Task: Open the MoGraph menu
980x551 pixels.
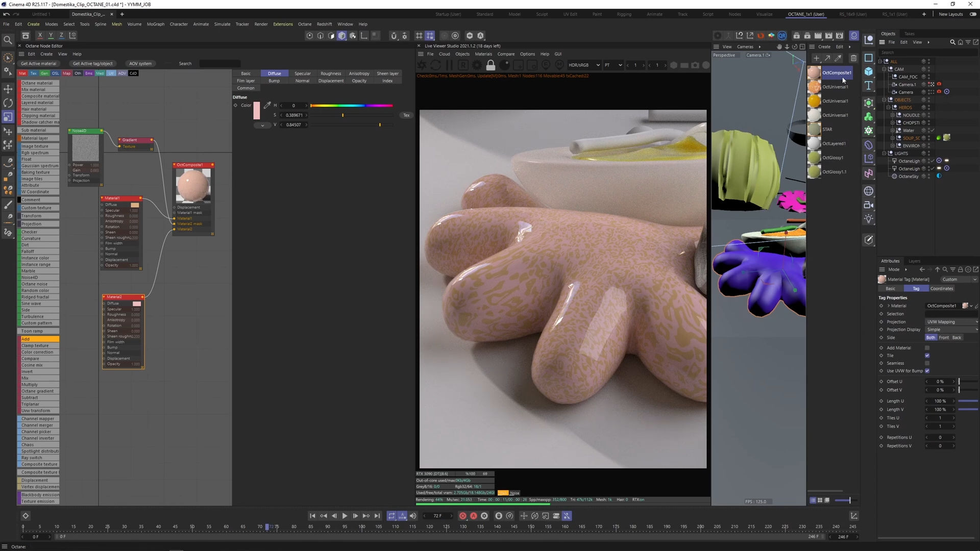Action: 156,24
